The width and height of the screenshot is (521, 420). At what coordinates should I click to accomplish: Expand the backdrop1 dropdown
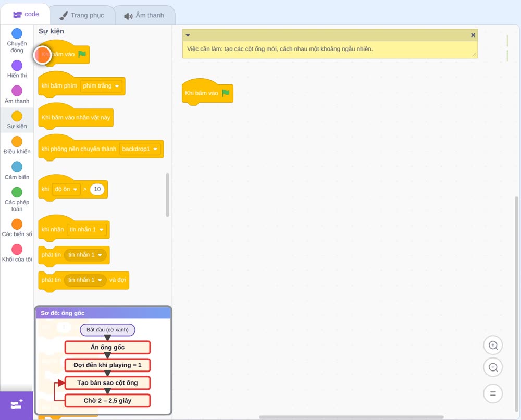[x=140, y=149]
